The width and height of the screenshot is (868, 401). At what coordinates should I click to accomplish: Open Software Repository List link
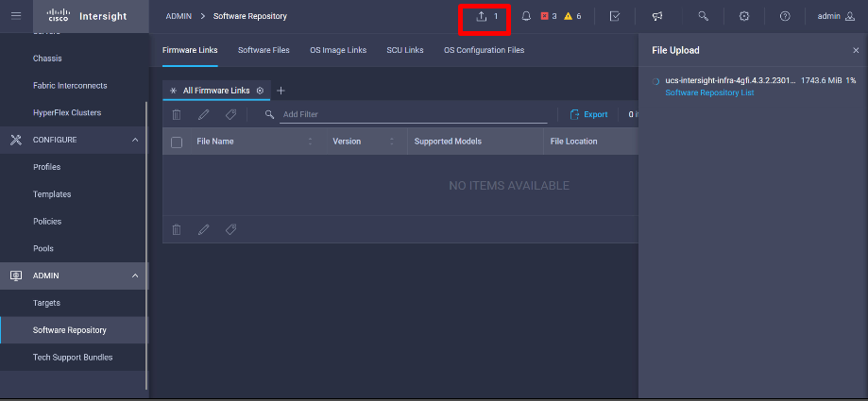click(x=709, y=92)
